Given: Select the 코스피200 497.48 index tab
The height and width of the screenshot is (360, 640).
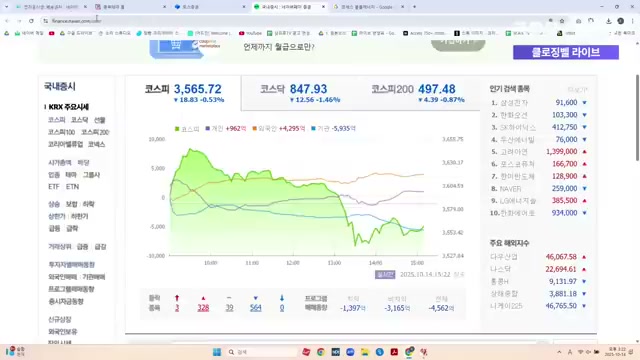Looking at the screenshot, I should [418, 93].
